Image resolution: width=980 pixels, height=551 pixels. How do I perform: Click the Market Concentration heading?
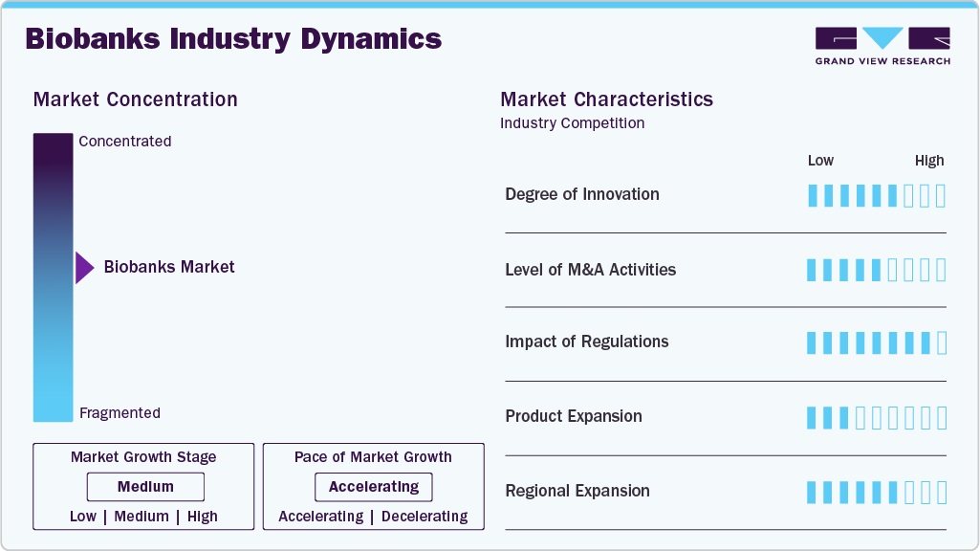click(x=136, y=99)
